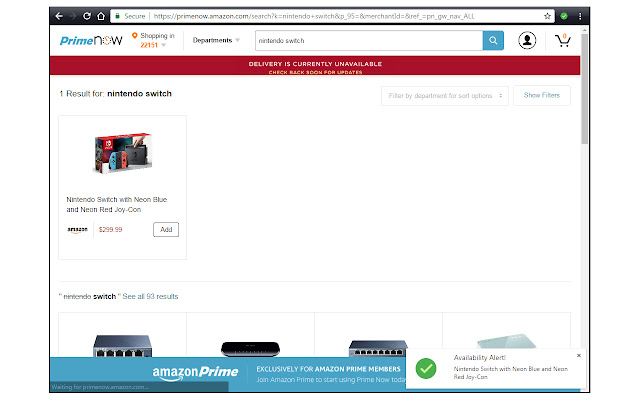Click the Amazon Prime banner logo
The width and height of the screenshot is (640, 400).
[195, 372]
